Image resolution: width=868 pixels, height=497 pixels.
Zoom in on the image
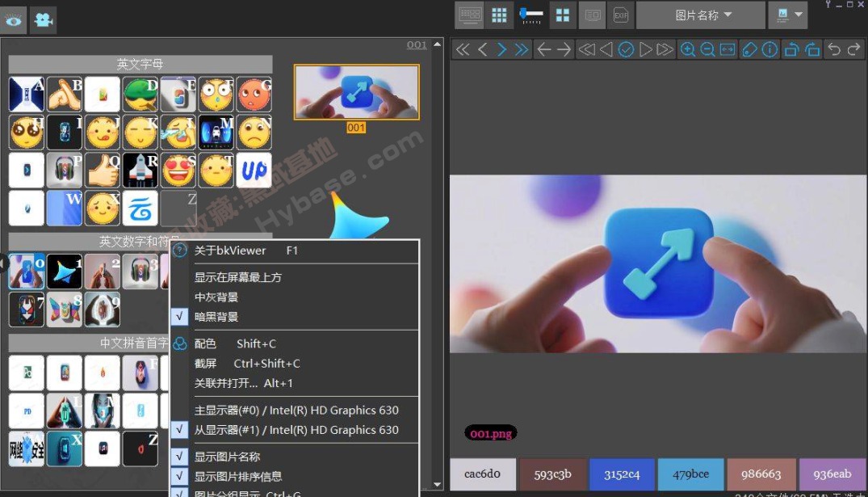pos(686,49)
